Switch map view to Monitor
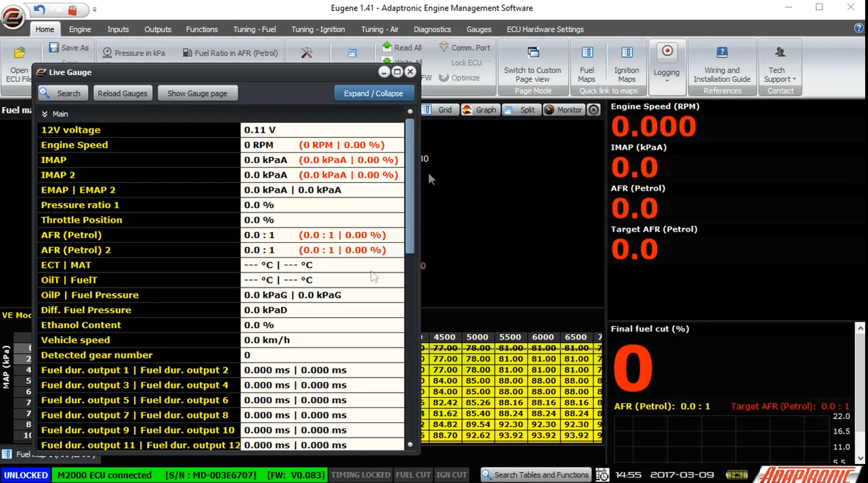The width and height of the screenshot is (868, 483). (564, 110)
